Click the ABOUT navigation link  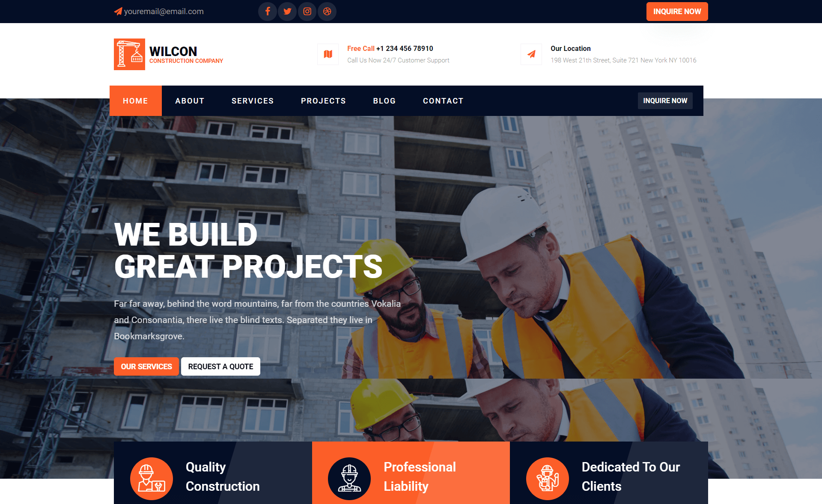pos(190,101)
